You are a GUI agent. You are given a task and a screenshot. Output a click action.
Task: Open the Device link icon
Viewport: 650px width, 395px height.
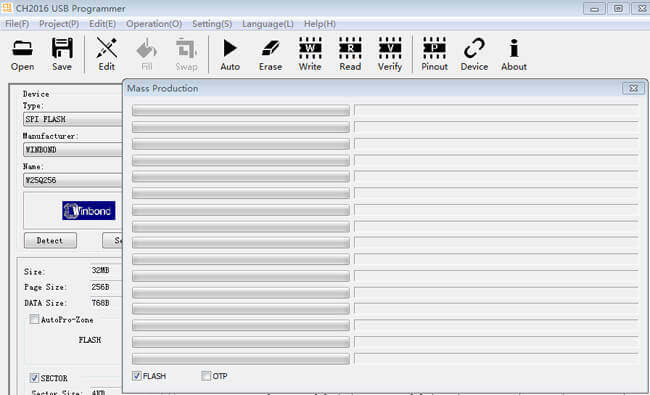[x=474, y=54]
